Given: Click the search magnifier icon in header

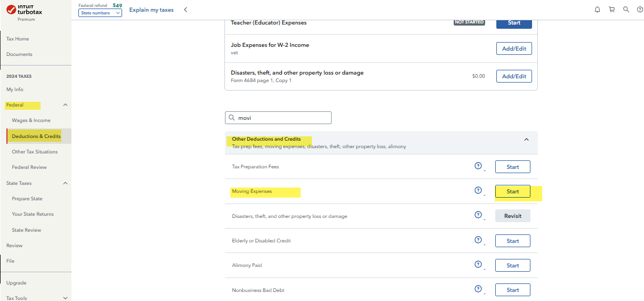Looking at the screenshot, I should [626, 10].
